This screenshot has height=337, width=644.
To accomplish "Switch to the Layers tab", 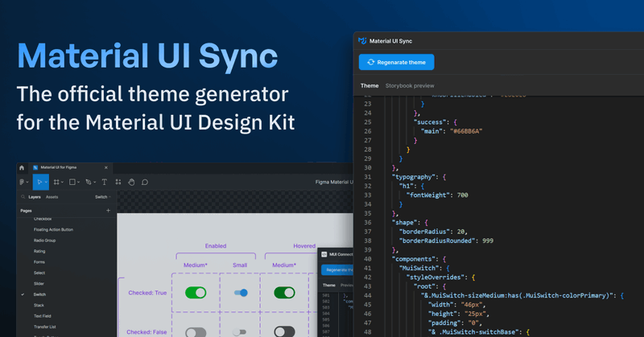I will click(35, 197).
